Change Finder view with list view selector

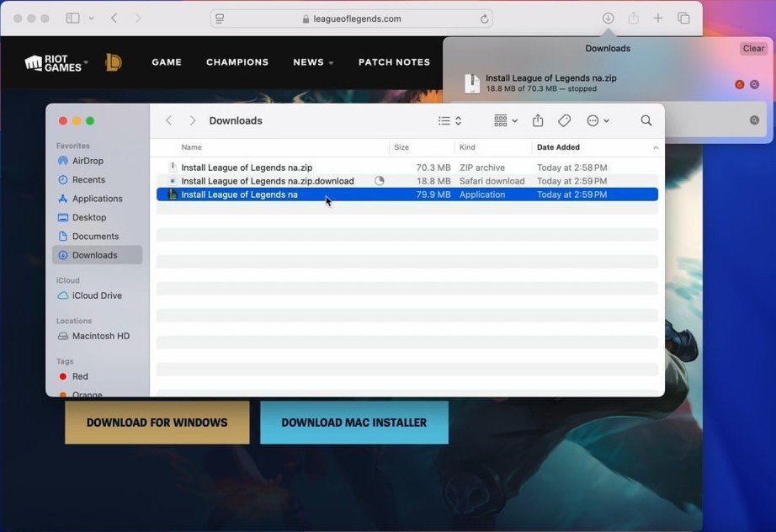450,120
